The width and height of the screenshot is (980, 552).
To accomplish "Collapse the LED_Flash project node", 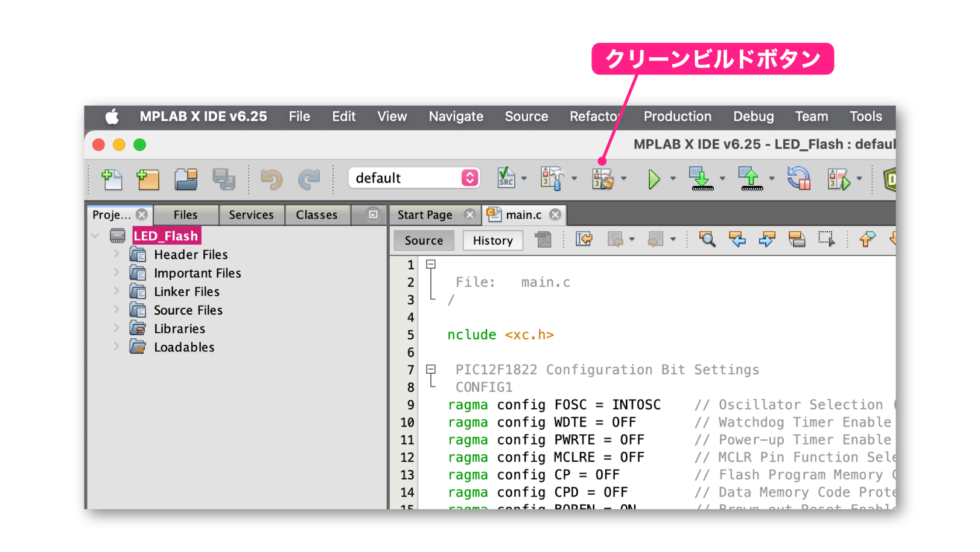I will 95,236.
